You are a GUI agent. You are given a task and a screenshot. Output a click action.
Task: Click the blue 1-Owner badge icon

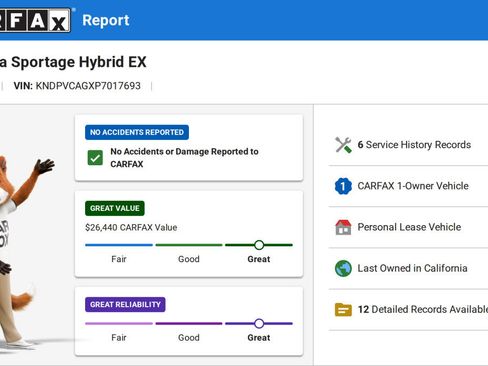(343, 186)
